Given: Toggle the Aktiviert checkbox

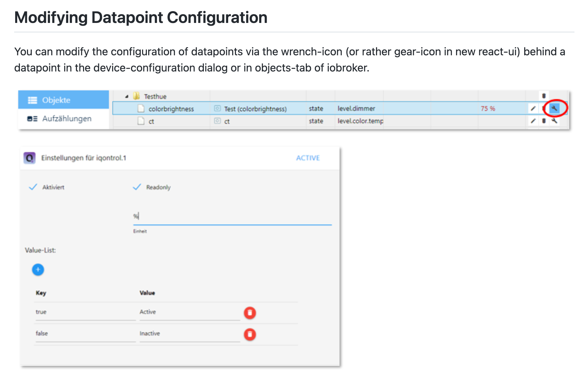Looking at the screenshot, I should click(33, 187).
